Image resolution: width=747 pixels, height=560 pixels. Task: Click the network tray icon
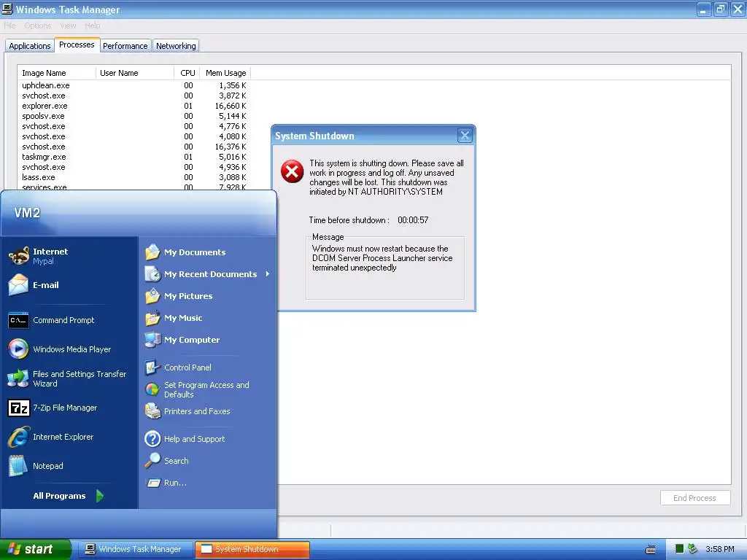click(693, 549)
